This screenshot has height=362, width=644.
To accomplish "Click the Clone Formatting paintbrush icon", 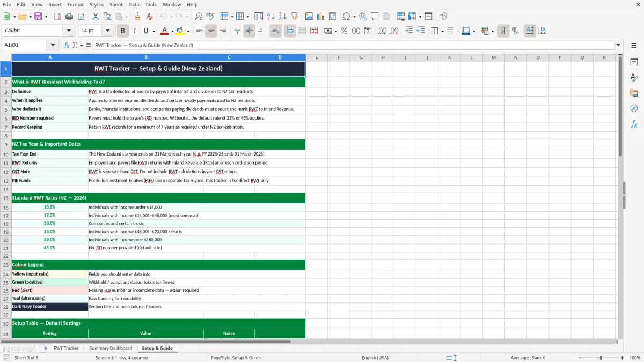I will coord(138,17).
